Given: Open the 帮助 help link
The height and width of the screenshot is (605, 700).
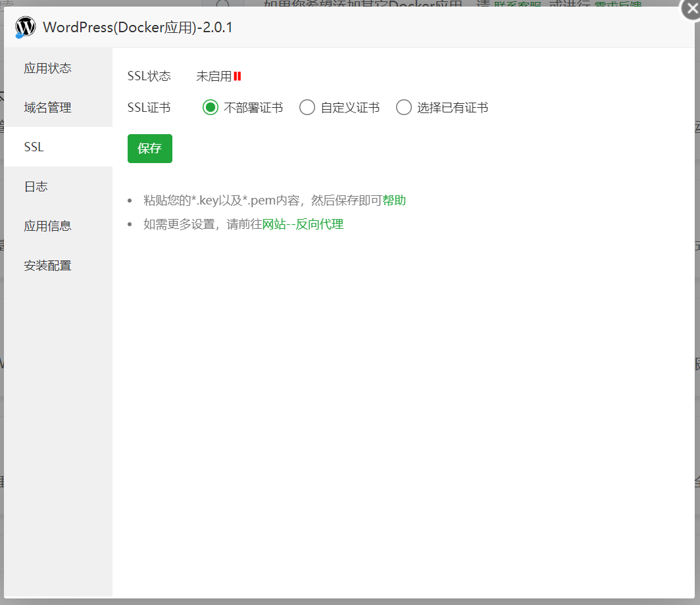Looking at the screenshot, I should [x=393, y=201].
